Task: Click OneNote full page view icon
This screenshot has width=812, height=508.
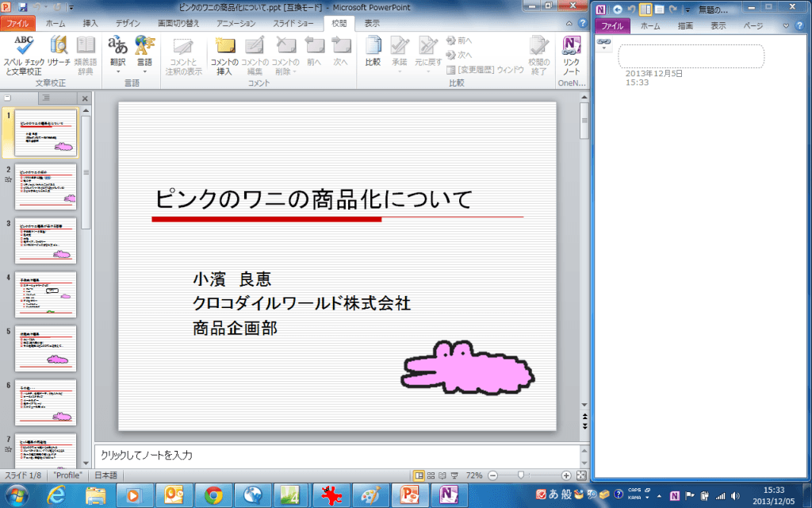Action: coord(659,10)
